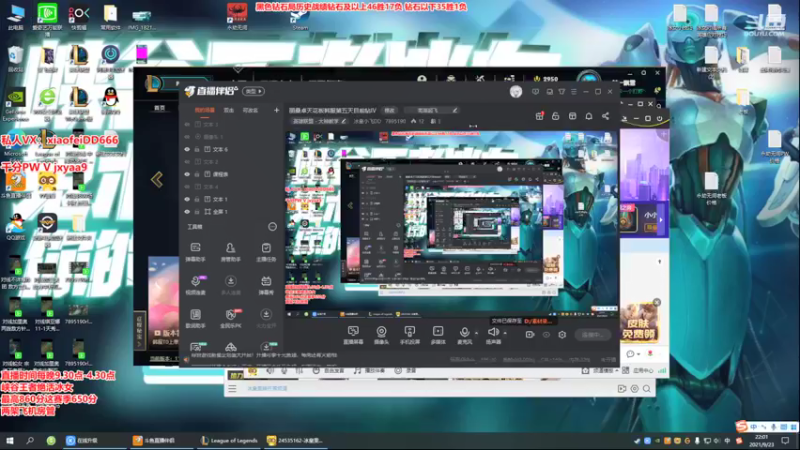Open the title bar main menu icon
Image resolution: width=800 pixels, height=450 pixels.
pos(574,92)
